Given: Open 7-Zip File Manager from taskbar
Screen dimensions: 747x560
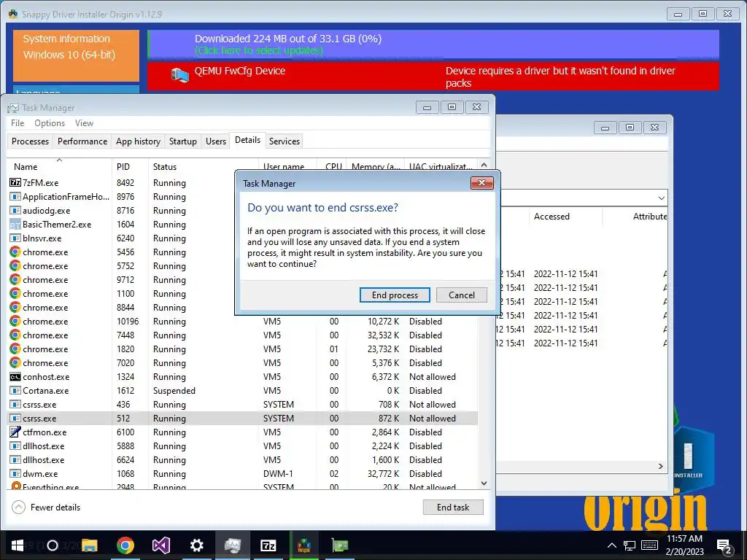Looking at the screenshot, I should [x=268, y=545].
